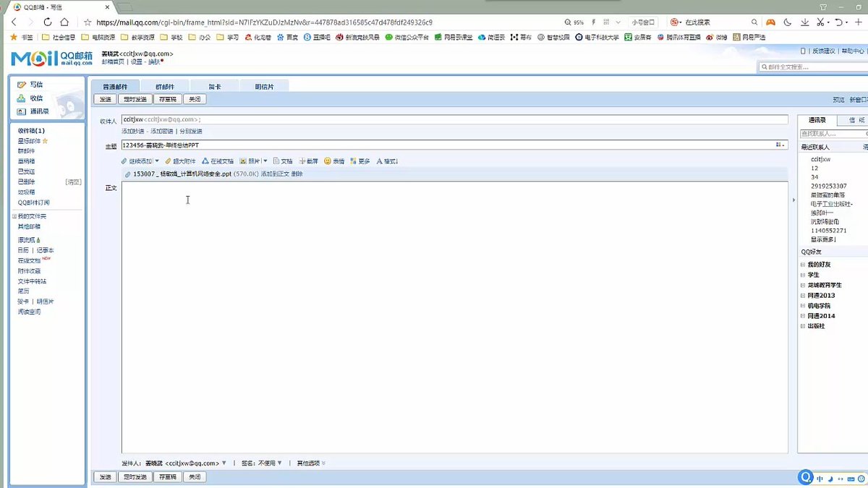Image resolution: width=868 pixels, height=488 pixels.
Task: Select recent contact 2919253307
Action: (829, 186)
